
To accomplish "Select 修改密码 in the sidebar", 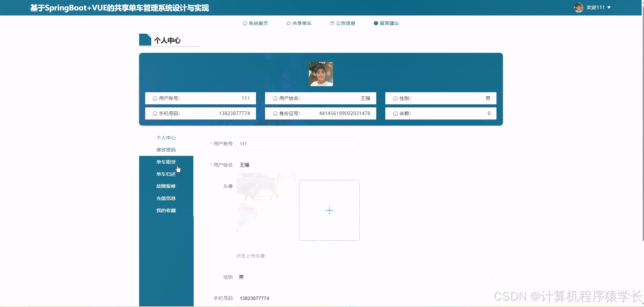I will click(x=166, y=149).
